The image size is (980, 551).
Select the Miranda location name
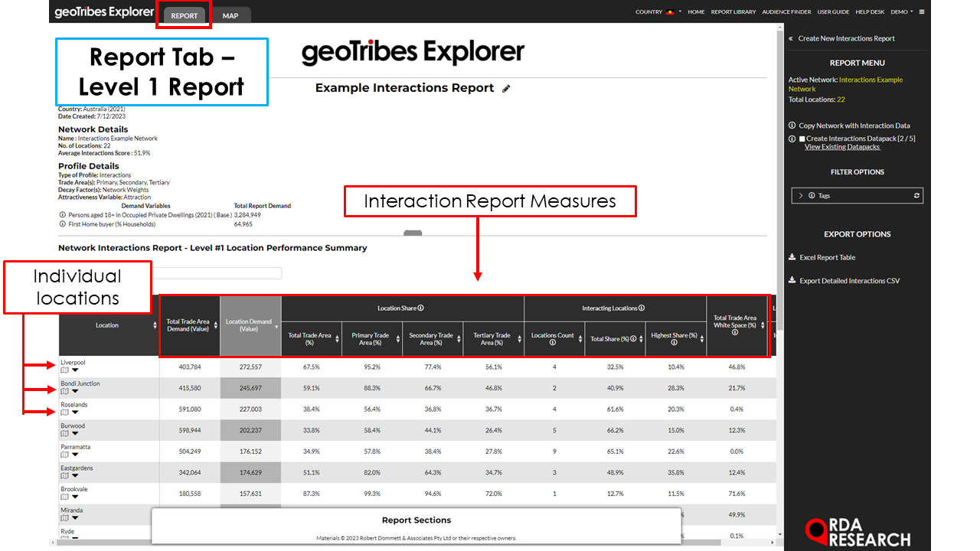tap(72, 510)
